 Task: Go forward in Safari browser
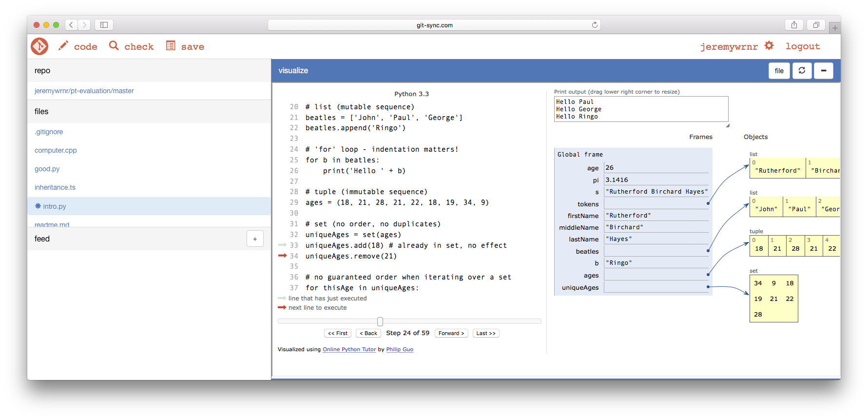point(84,25)
